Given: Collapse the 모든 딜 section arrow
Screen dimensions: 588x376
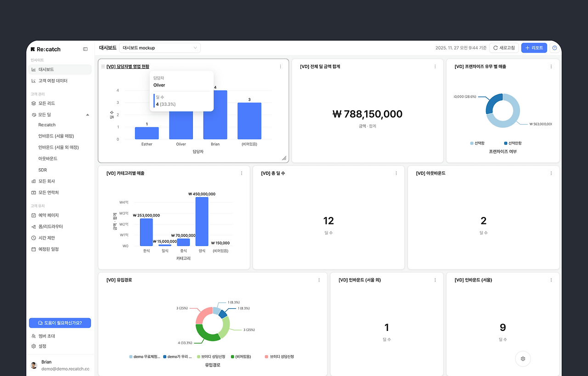Looking at the screenshot, I should 88,114.
